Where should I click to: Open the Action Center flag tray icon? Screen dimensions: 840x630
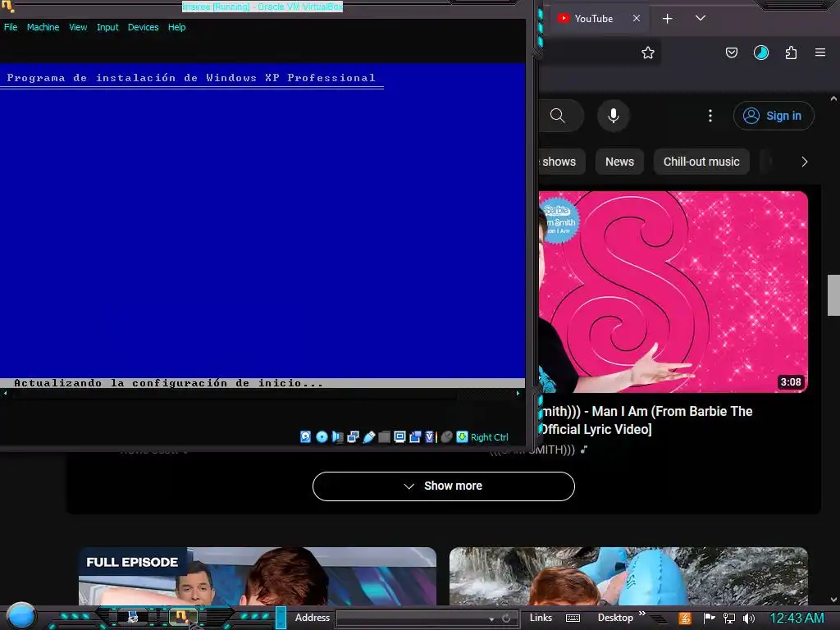click(x=710, y=619)
